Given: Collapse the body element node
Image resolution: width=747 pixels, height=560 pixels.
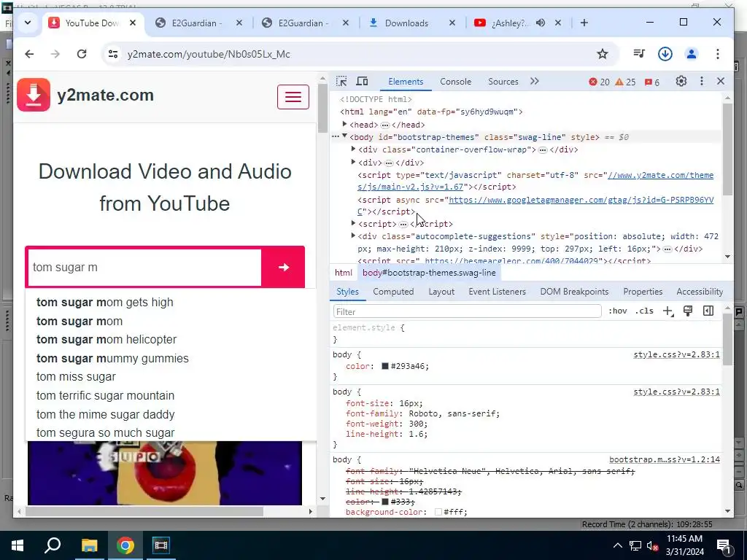Looking at the screenshot, I should coord(344,136).
